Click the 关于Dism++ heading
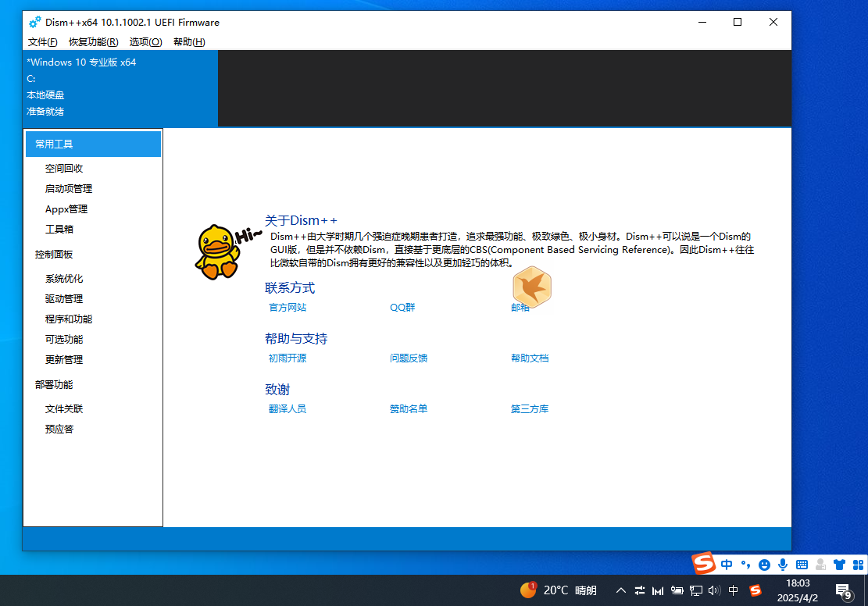The height and width of the screenshot is (606, 868). [301, 221]
